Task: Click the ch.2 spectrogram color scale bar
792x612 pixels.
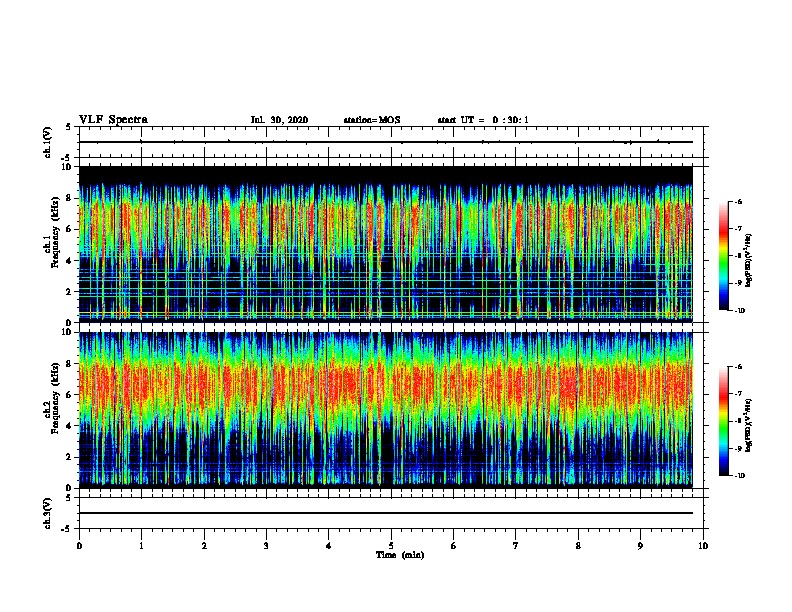Action: (x=723, y=421)
